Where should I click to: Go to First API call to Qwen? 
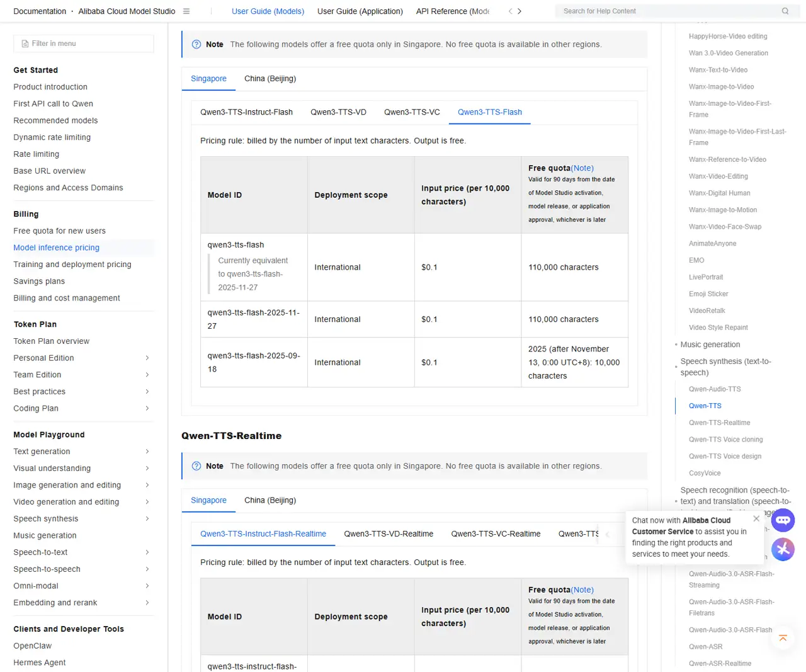tap(53, 104)
